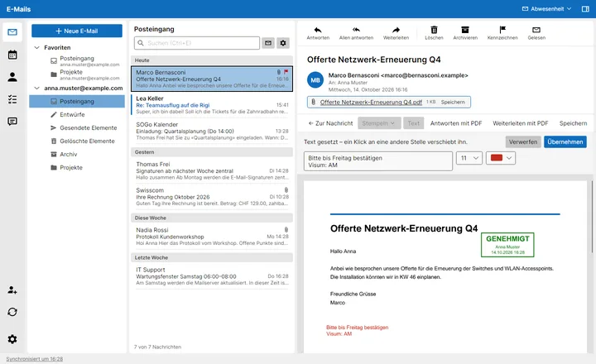Image resolution: width=596 pixels, height=364 pixels.
Task: Collapse the Heute group header
Action: click(x=212, y=60)
